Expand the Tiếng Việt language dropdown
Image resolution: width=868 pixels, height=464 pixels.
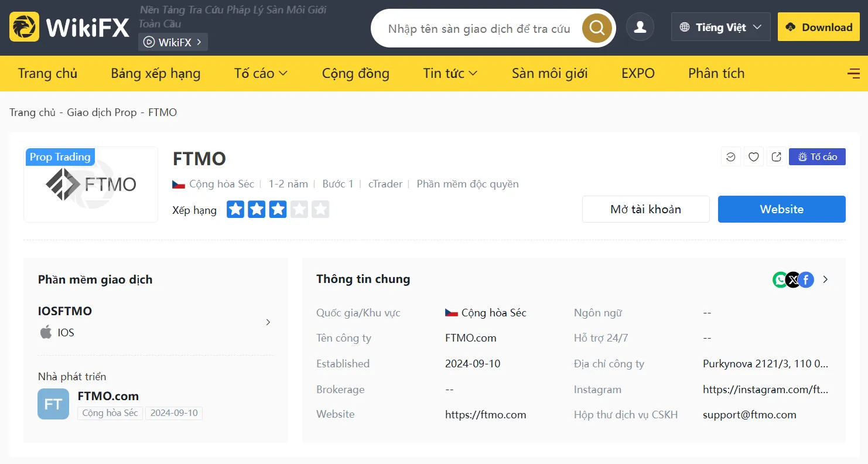click(720, 27)
